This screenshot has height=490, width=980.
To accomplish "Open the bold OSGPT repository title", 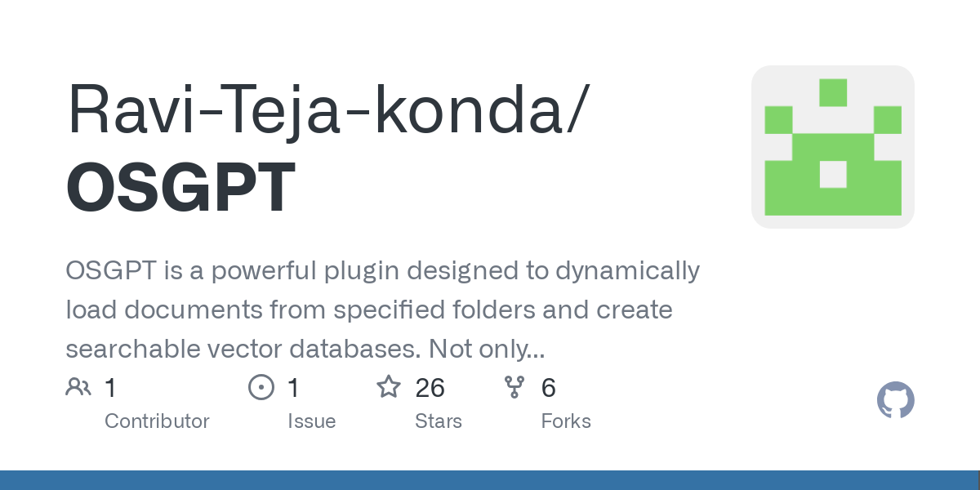I will tap(180, 188).
